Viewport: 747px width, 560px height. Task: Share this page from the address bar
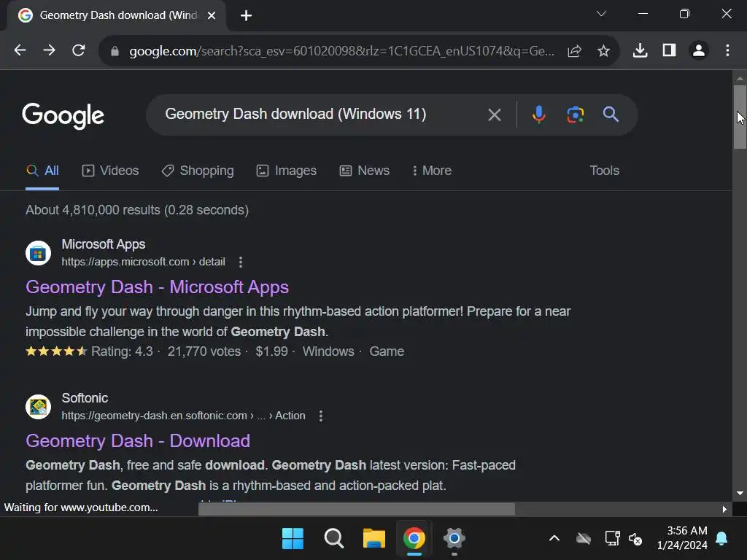tap(575, 51)
